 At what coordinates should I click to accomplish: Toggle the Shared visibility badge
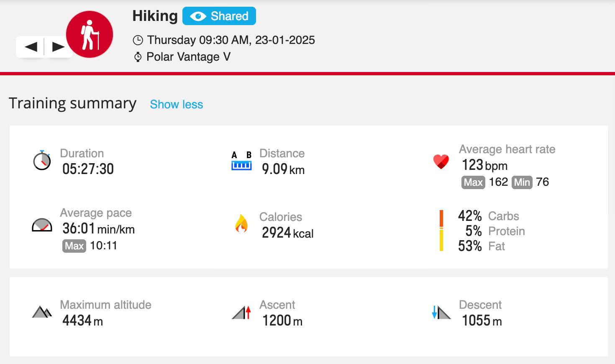coord(219,16)
